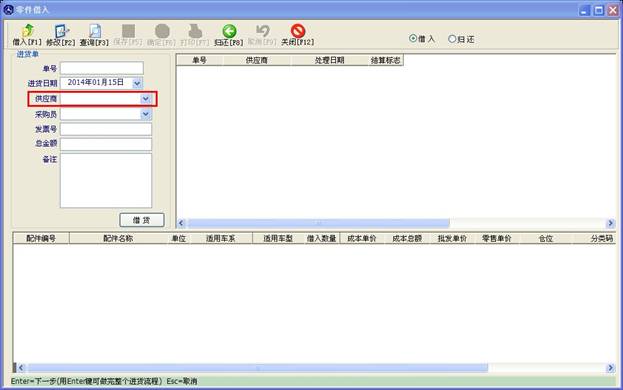Focus the 单号 input field

pyautogui.click(x=102, y=68)
